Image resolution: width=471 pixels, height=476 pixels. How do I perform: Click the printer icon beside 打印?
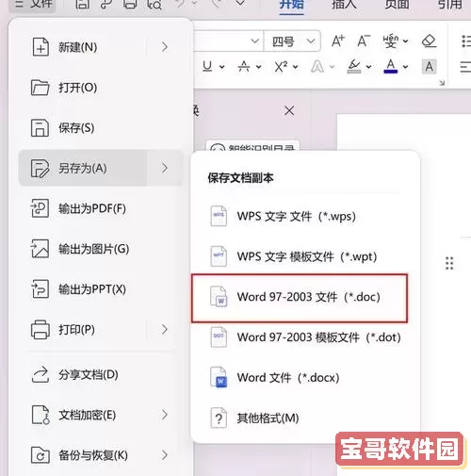pos(41,329)
